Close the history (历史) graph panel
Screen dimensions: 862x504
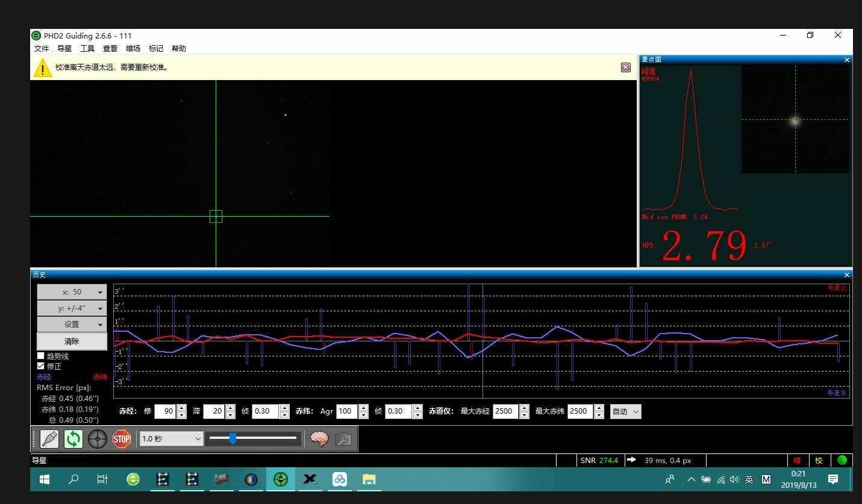pyautogui.click(x=847, y=275)
